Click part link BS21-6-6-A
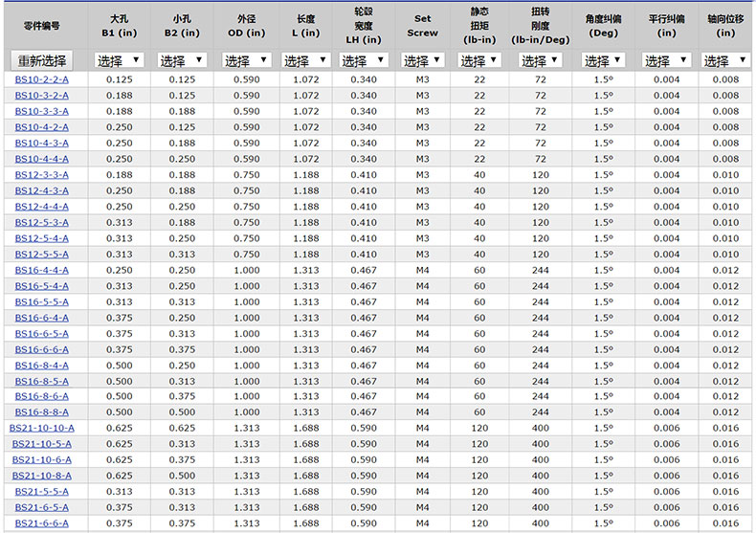The height and width of the screenshot is (533, 756). click(x=41, y=523)
